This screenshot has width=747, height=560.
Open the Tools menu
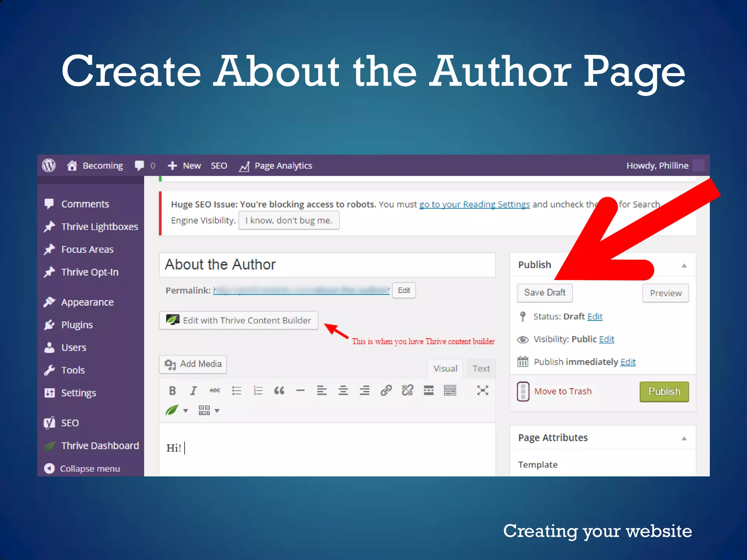(91, 370)
